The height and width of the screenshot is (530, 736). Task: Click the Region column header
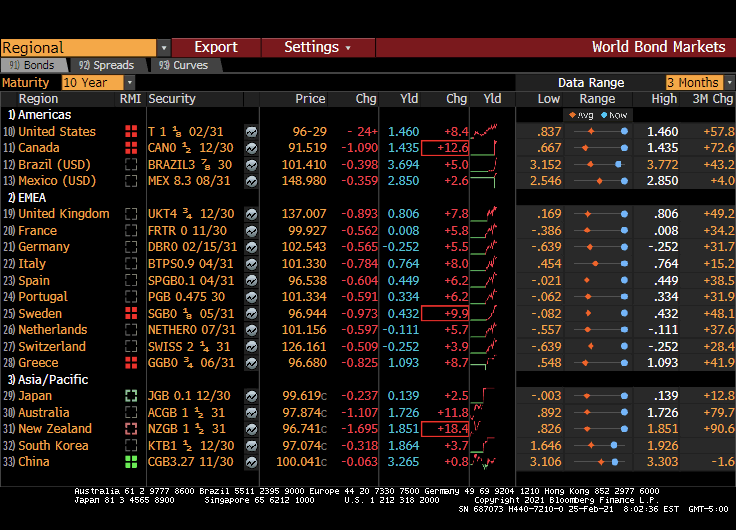click(38, 99)
